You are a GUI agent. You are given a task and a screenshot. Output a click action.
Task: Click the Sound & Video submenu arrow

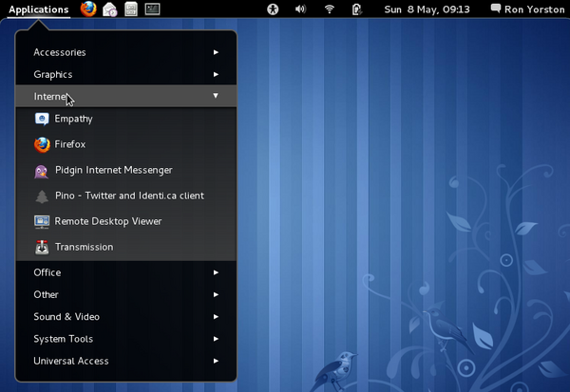click(216, 317)
